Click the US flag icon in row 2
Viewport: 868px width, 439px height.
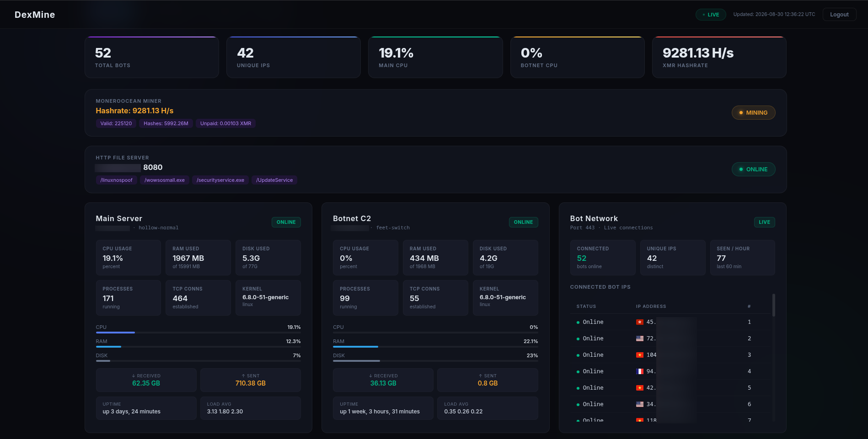coord(640,339)
